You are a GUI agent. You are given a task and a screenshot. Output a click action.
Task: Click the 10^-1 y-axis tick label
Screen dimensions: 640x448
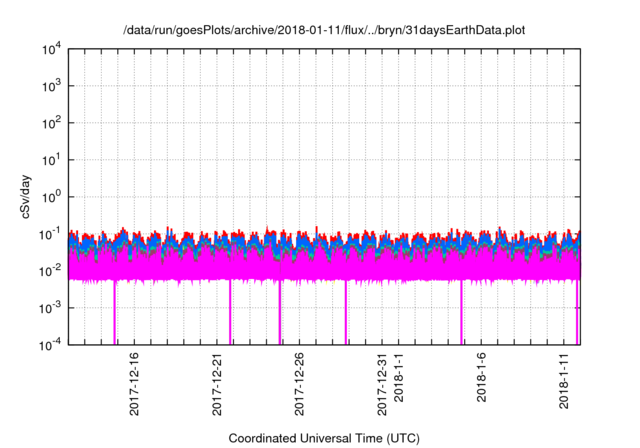coord(51,235)
